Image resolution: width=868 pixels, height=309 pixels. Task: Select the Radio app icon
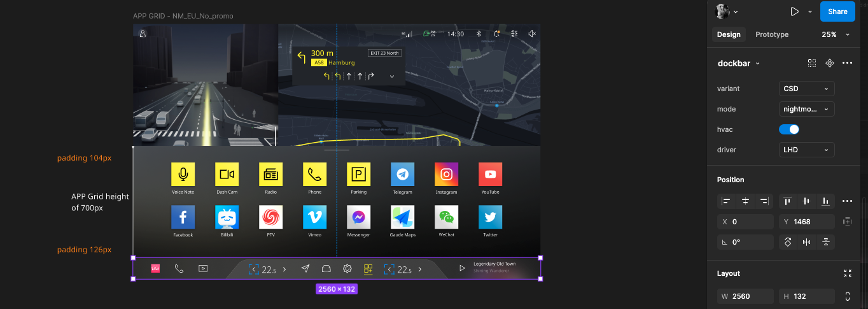[x=270, y=174]
